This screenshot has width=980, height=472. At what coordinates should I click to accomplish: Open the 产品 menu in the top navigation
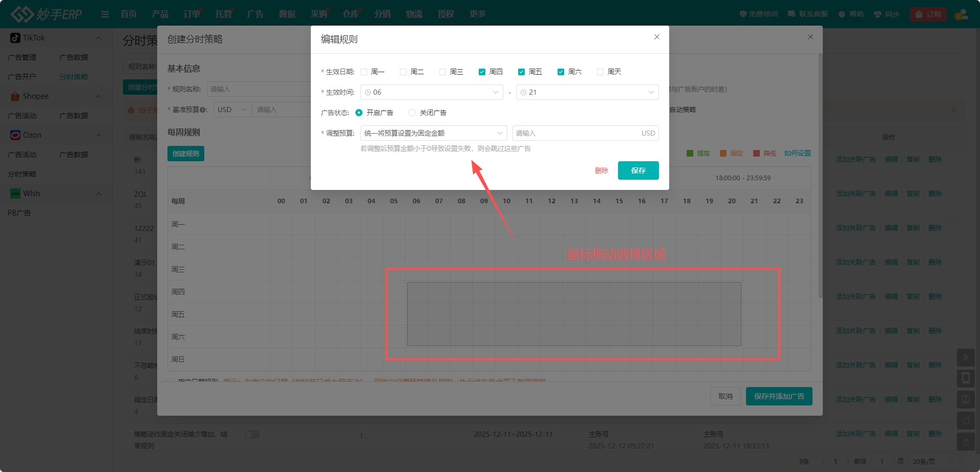[x=160, y=14]
